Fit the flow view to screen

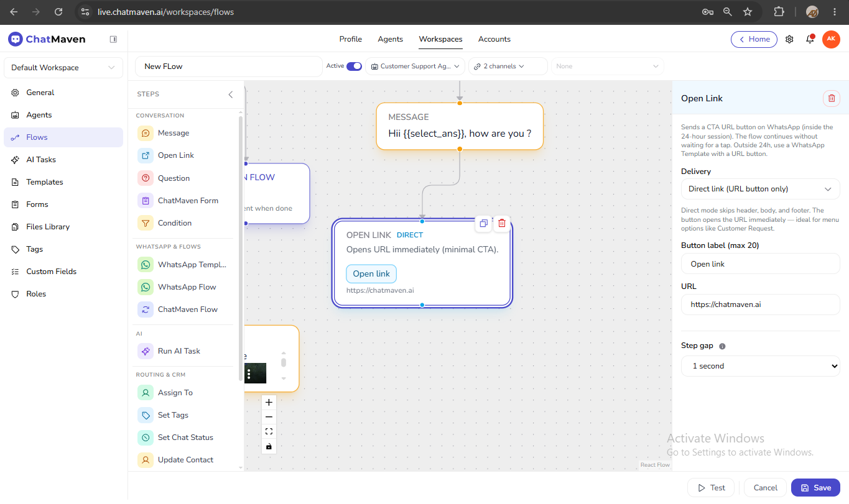tap(269, 431)
